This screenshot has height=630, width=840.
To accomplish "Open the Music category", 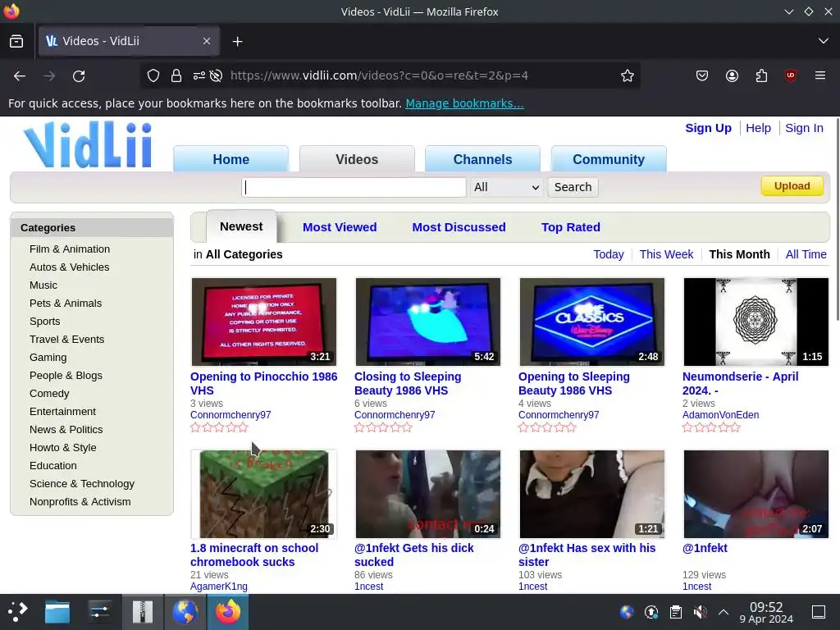I will point(43,285).
